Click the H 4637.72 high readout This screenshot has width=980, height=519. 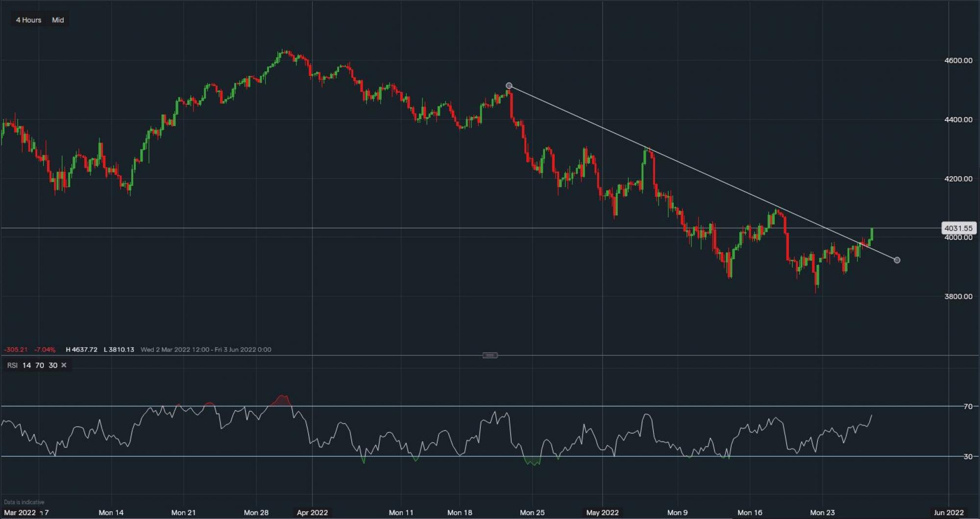click(81, 350)
